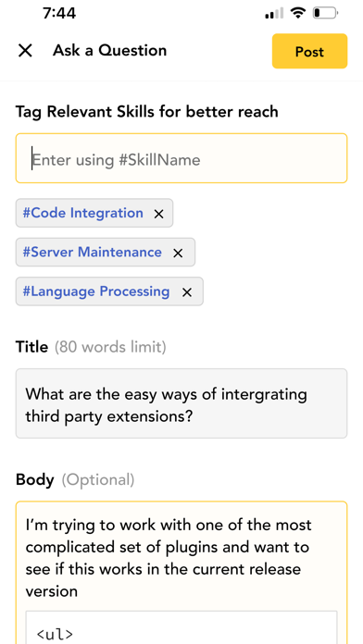This screenshot has height=644, width=363.
Task: Remove the #Code Integration tag
Action: [158, 214]
